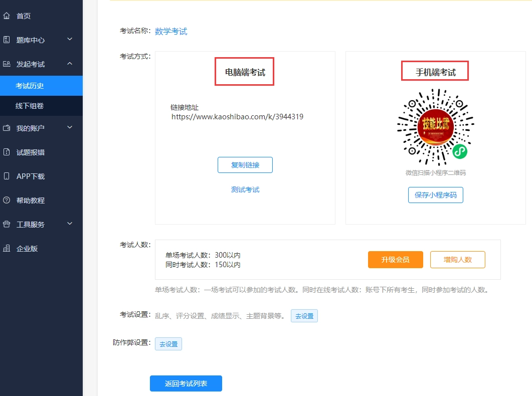Open 线下组卷 submenu item
Image resolution: width=532 pixels, height=396 pixels.
click(30, 106)
